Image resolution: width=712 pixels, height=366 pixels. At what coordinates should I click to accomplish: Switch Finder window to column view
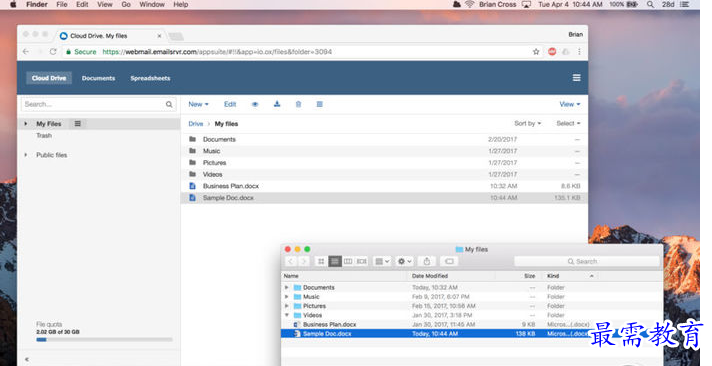(348, 261)
